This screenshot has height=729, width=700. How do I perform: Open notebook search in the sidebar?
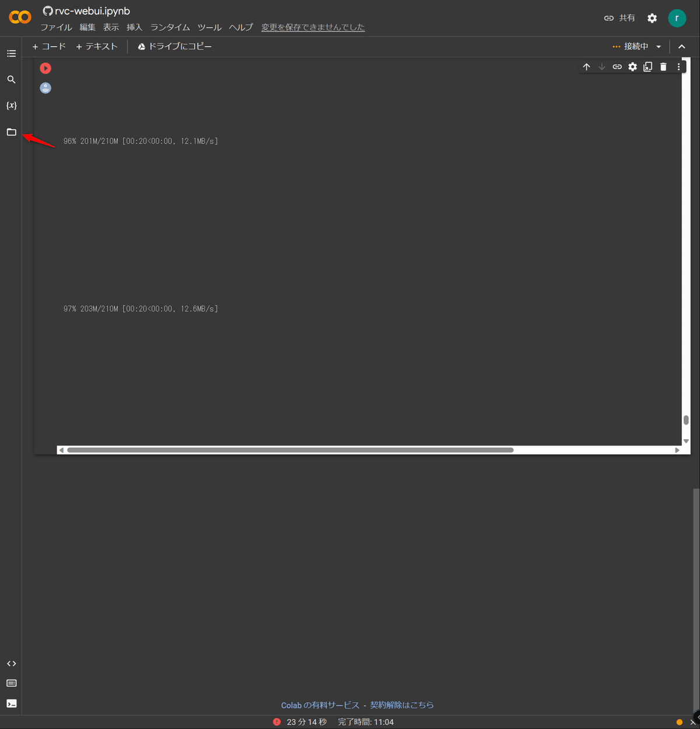pyautogui.click(x=11, y=79)
